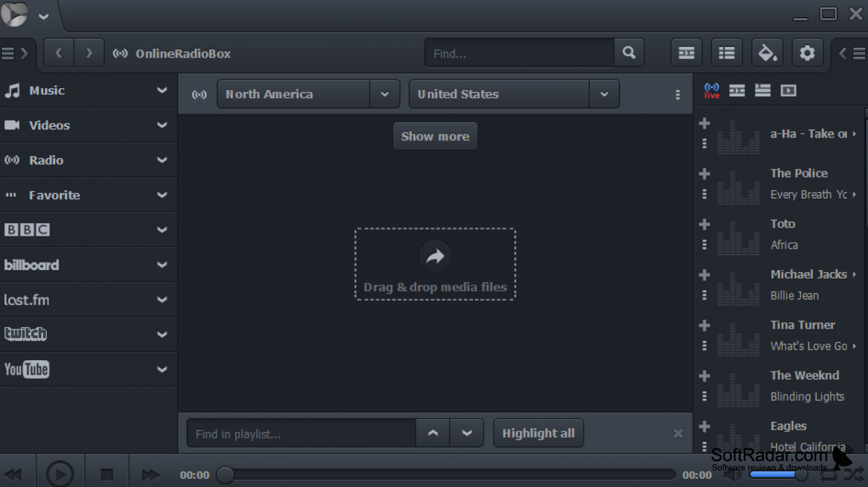This screenshot has width=868, height=487.
Task: Find next match with down arrow
Action: coord(467,433)
